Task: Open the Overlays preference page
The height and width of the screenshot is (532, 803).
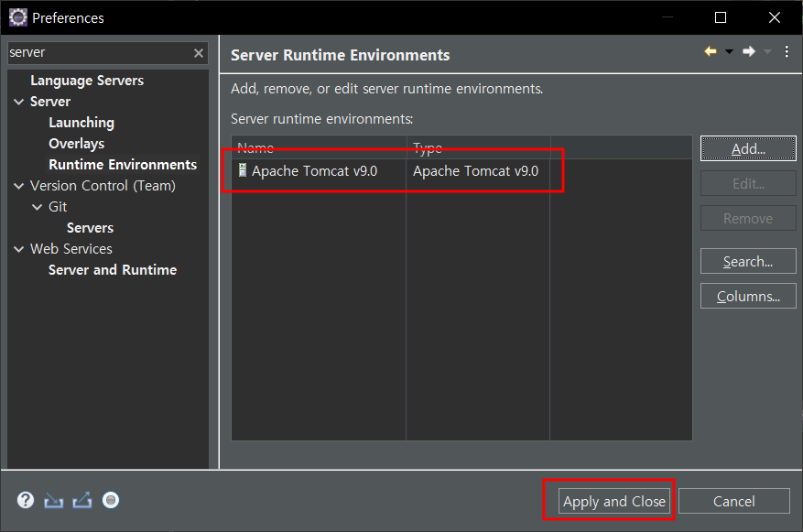Action: click(76, 144)
